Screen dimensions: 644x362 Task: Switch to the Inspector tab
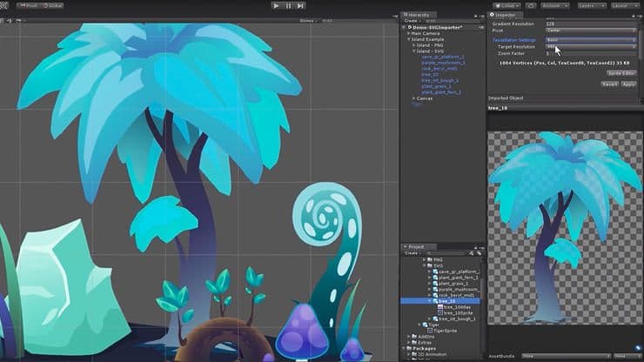503,15
